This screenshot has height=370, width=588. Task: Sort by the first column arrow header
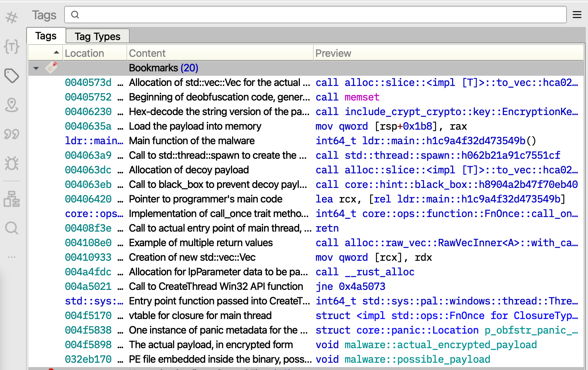tap(46, 53)
